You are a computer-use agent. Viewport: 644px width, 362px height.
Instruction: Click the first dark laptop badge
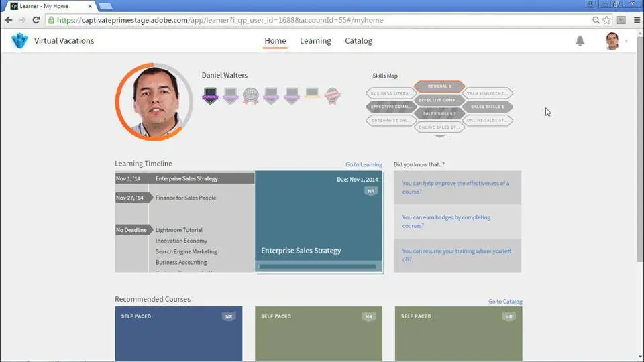point(210,96)
